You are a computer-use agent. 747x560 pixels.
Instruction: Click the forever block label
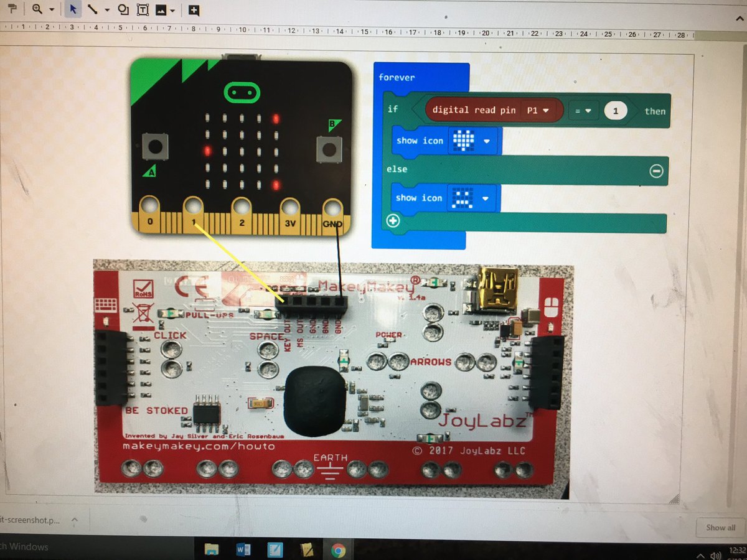pyautogui.click(x=397, y=77)
